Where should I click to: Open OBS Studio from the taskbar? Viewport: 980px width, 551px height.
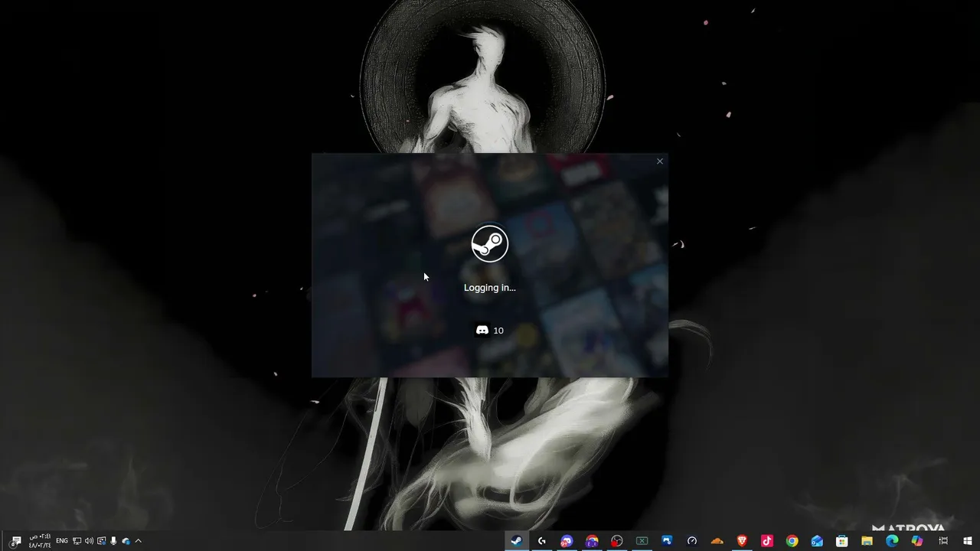click(617, 541)
